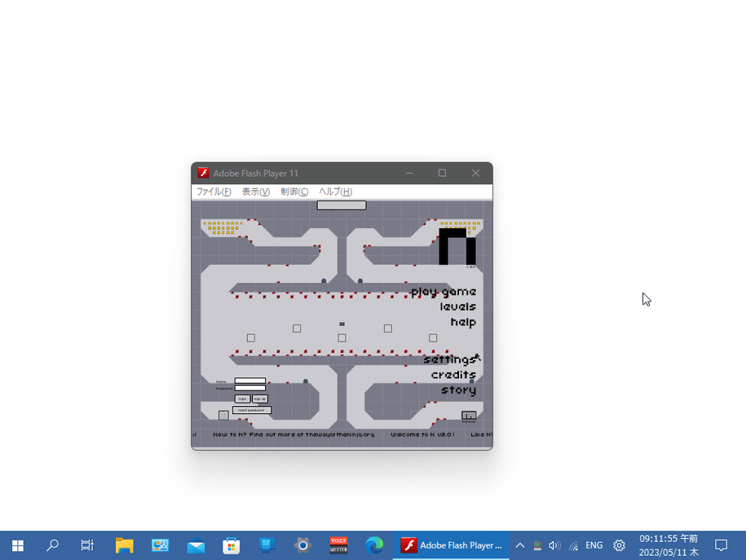This screenshot has width=746, height=560.
Task: Minimize the Adobe Flash Player window
Action: (409, 173)
